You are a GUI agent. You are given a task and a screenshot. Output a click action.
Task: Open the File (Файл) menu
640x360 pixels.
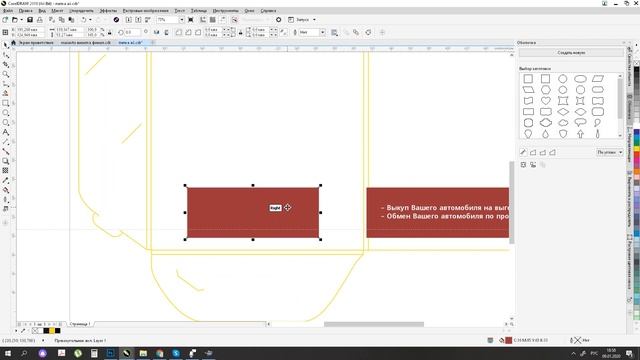pos(8,11)
